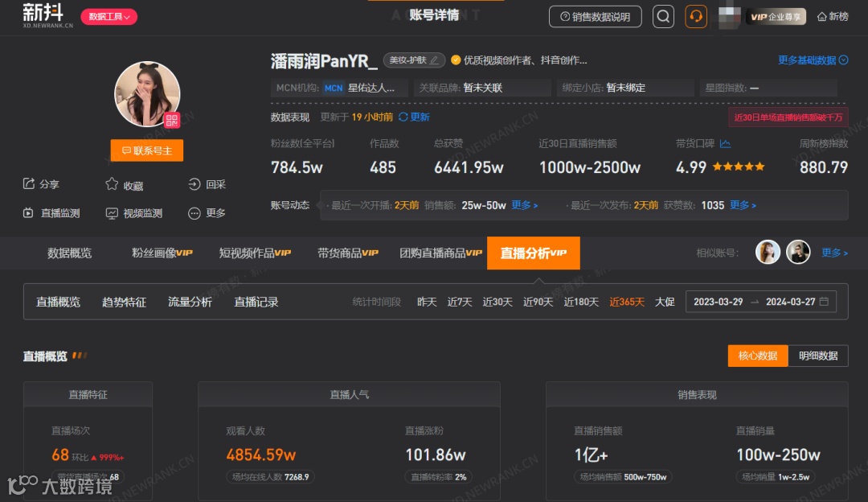Open the customer service headset icon
The width and height of the screenshot is (868, 502).
[x=696, y=17]
